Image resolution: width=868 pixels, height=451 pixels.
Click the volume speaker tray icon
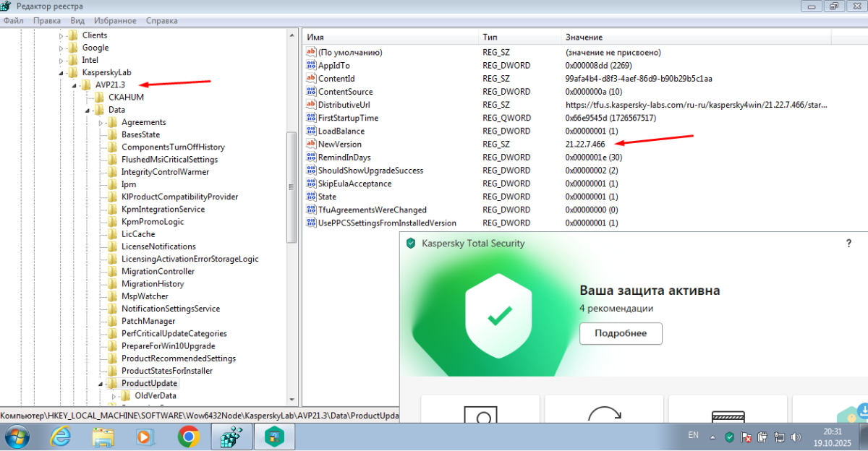pyautogui.click(x=796, y=437)
